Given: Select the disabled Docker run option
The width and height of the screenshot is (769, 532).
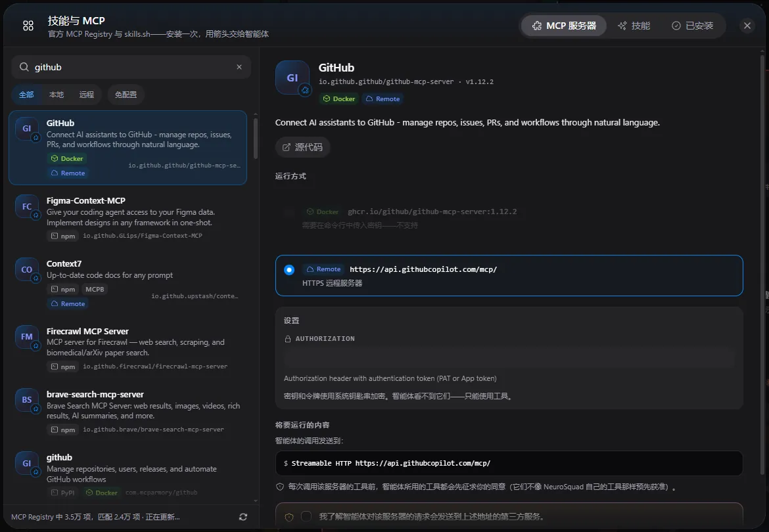Looking at the screenshot, I should (509, 217).
